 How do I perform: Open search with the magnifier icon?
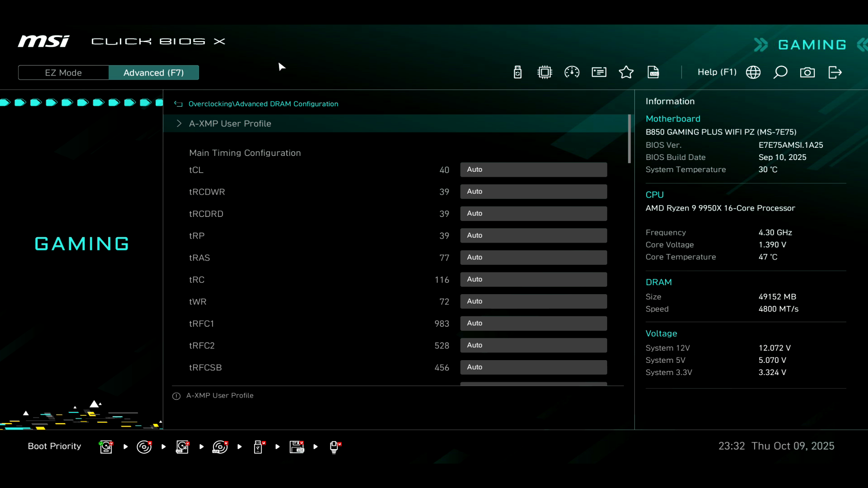pos(780,72)
